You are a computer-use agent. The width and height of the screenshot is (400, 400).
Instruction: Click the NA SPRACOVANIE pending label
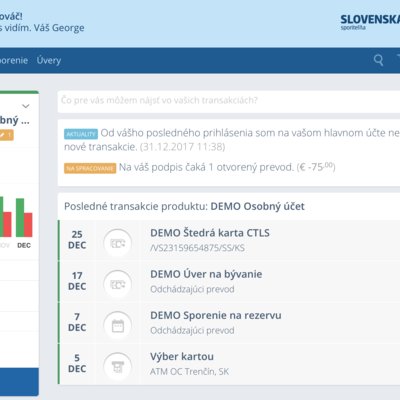click(90, 168)
